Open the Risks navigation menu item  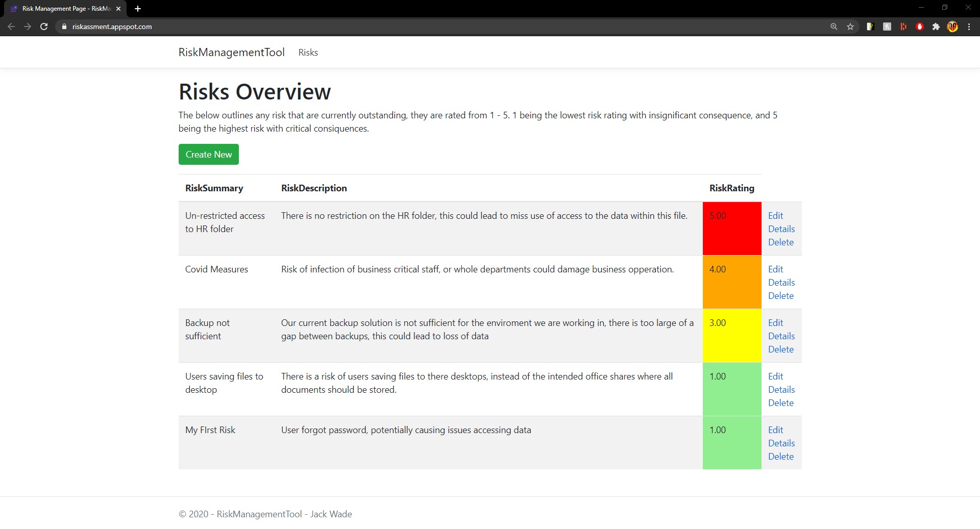tap(308, 53)
